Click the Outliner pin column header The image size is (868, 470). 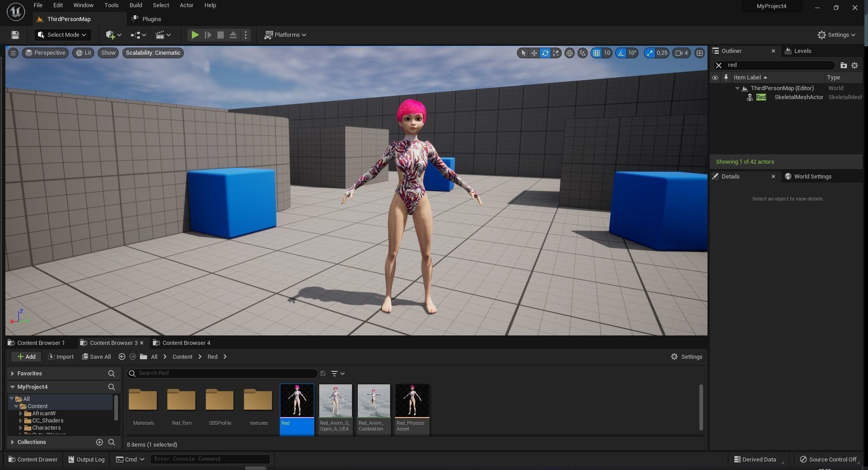[x=726, y=78]
